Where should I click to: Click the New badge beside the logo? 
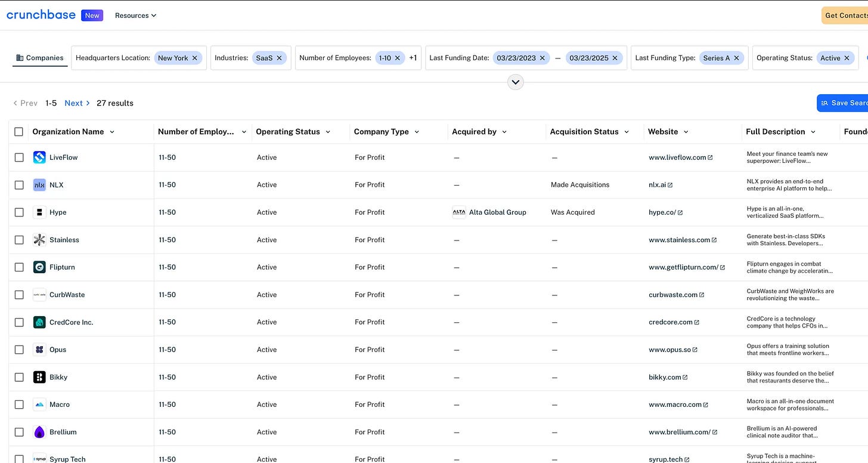point(92,16)
